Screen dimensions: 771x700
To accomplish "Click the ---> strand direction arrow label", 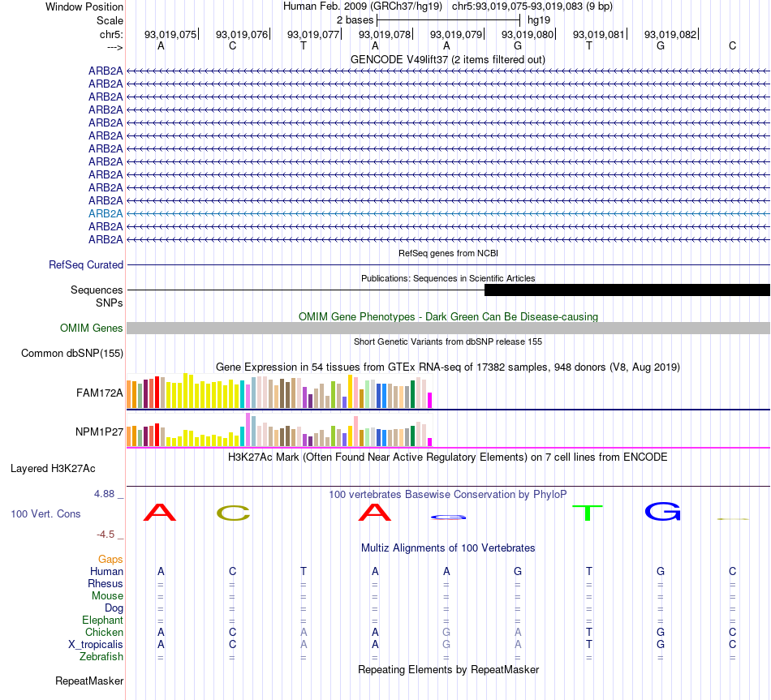I will click(x=114, y=47).
